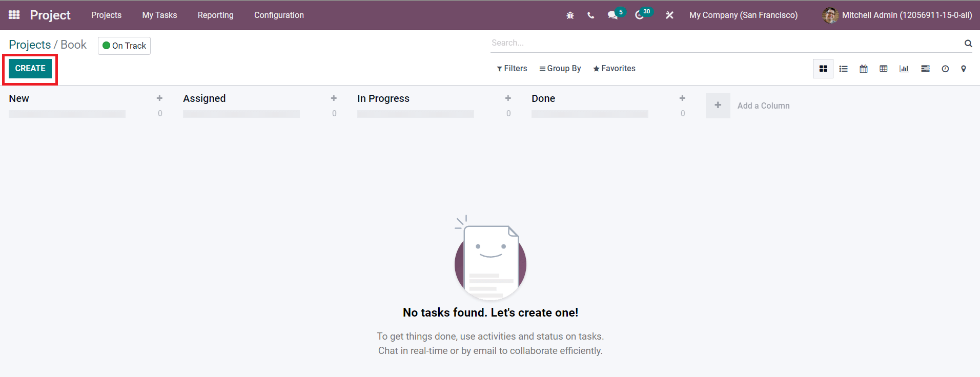980x377 pixels.
Task: Switch to Calendar view
Action: (x=864, y=69)
